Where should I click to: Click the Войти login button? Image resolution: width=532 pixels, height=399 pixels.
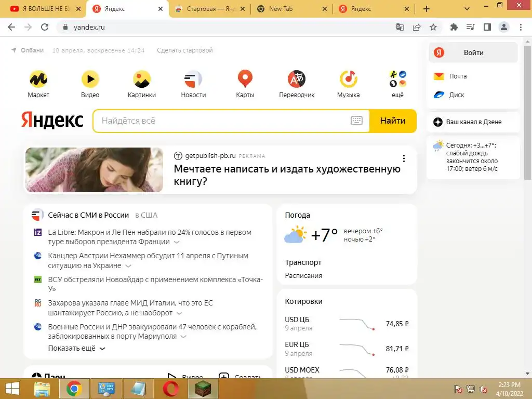click(473, 52)
